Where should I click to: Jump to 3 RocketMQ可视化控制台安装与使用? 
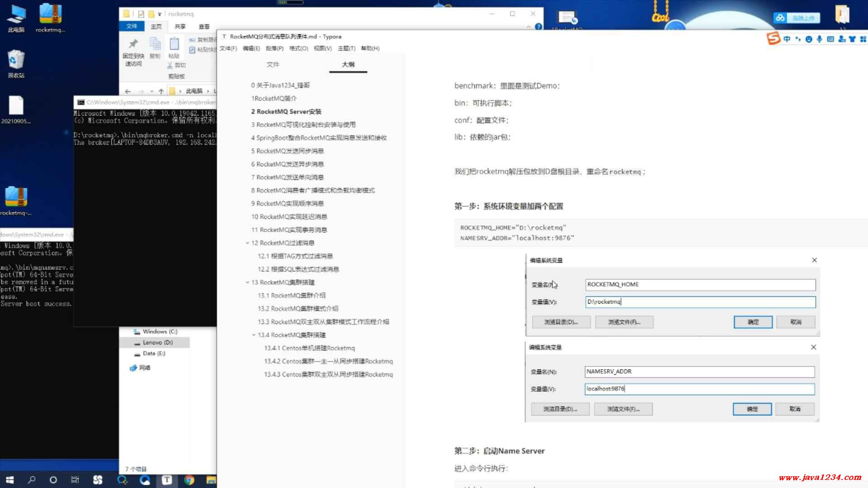pyautogui.click(x=303, y=125)
